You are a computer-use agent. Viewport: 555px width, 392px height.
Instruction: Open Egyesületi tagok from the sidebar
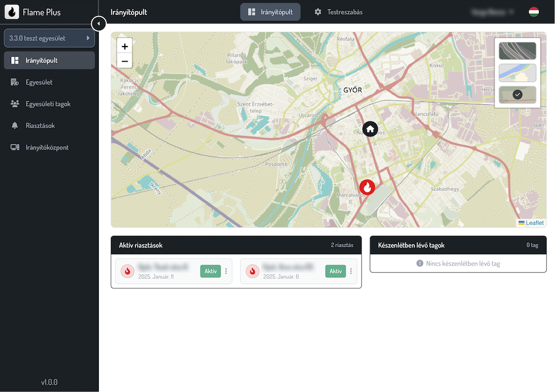[x=48, y=104]
